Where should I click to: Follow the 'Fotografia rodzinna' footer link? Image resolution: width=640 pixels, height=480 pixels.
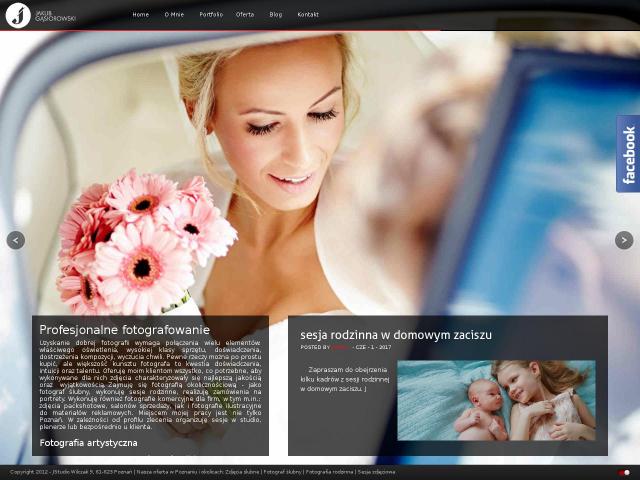329,472
